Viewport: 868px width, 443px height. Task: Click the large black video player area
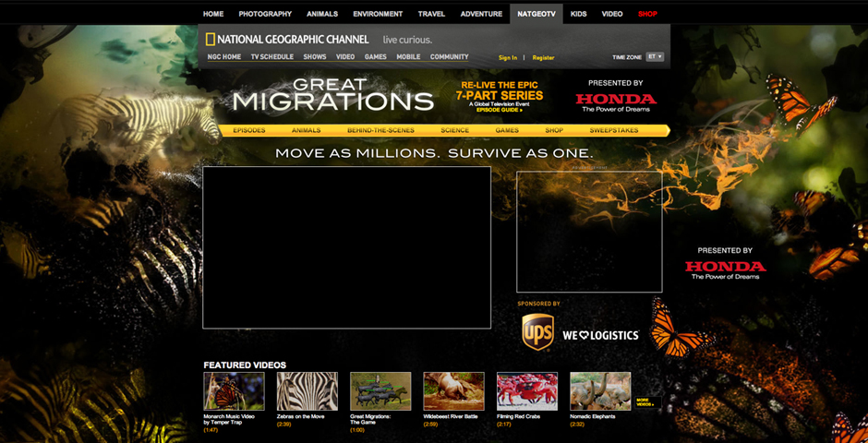[x=346, y=247]
